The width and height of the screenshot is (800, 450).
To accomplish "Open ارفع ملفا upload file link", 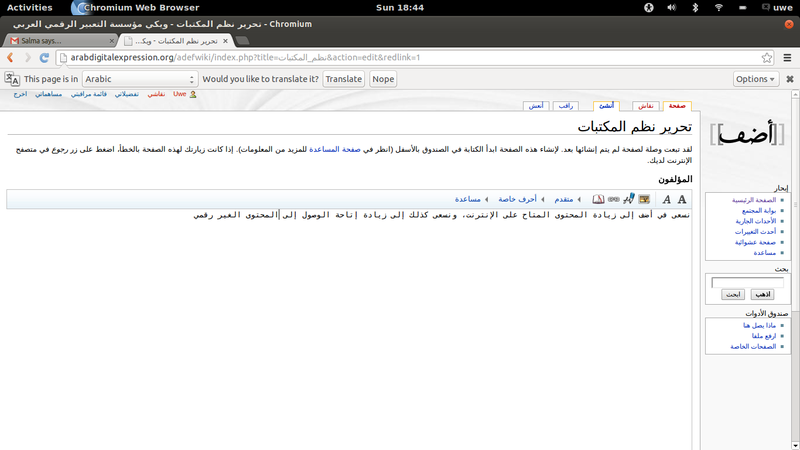I will tap(764, 336).
